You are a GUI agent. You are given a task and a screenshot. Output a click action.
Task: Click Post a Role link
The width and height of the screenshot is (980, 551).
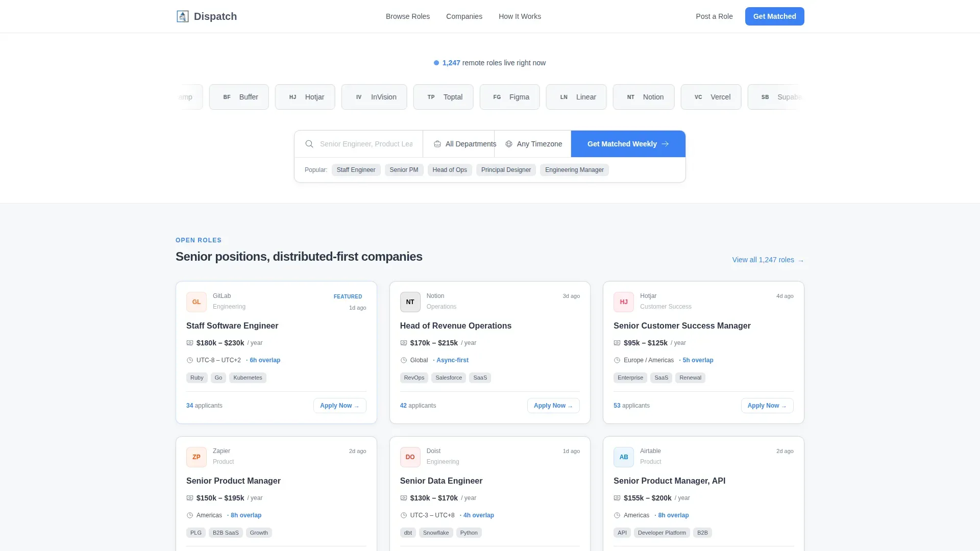(714, 16)
